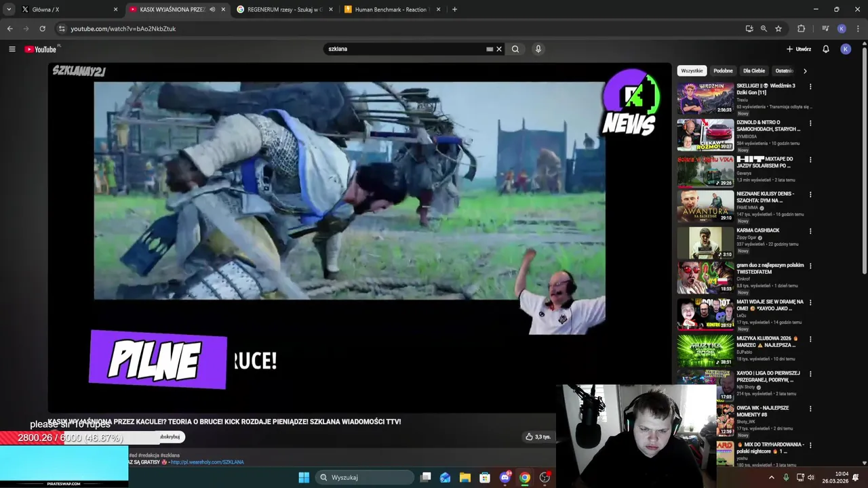This screenshot has width=868, height=488.
Task: Open the XAYOO LIGA DO PIERWSZEJ PRZEGRANEJ title
Action: pyautogui.click(x=768, y=376)
